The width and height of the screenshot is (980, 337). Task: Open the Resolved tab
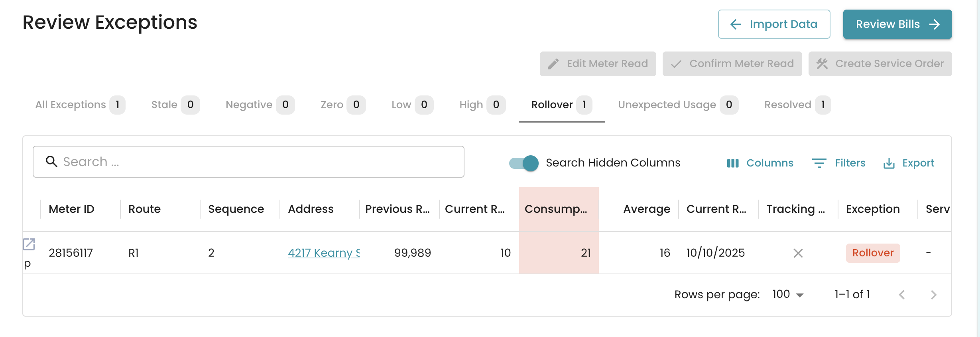pos(797,105)
